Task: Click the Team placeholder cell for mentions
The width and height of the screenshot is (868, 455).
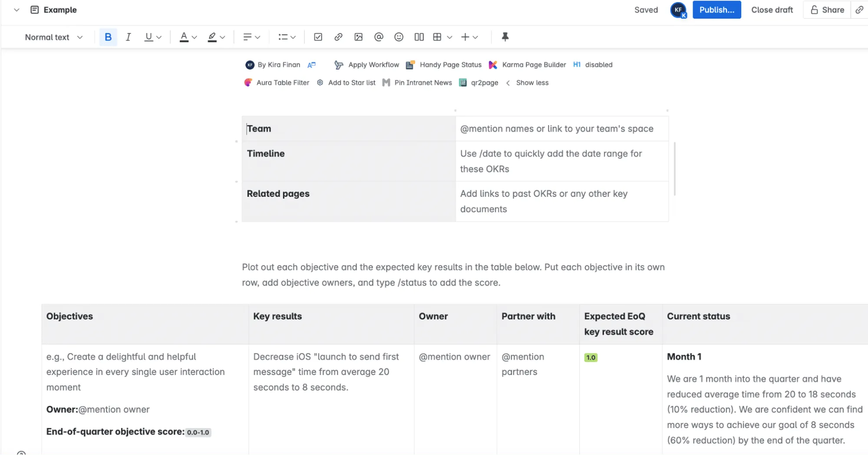Action: (557, 129)
